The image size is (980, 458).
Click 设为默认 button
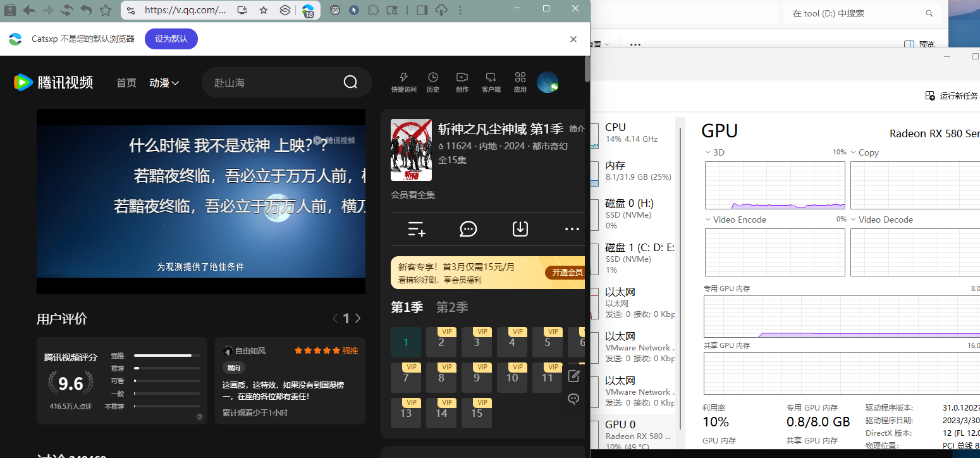point(171,39)
